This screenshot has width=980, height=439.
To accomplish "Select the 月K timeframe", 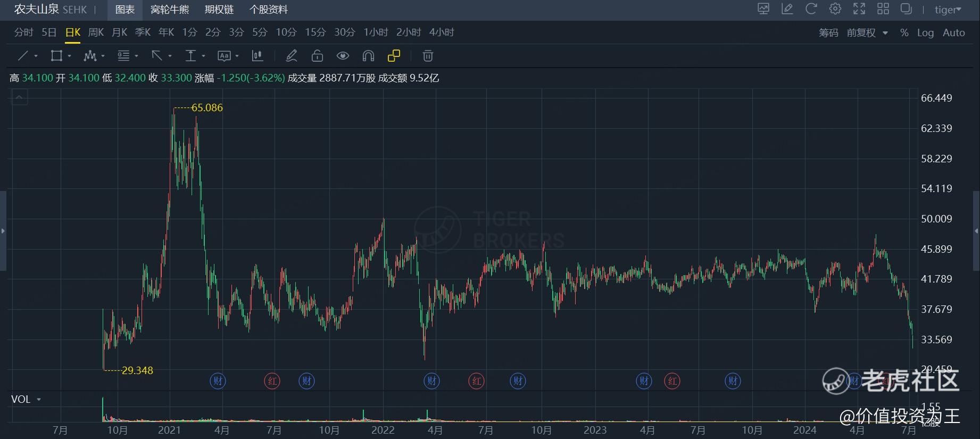I will tap(120, 32).
